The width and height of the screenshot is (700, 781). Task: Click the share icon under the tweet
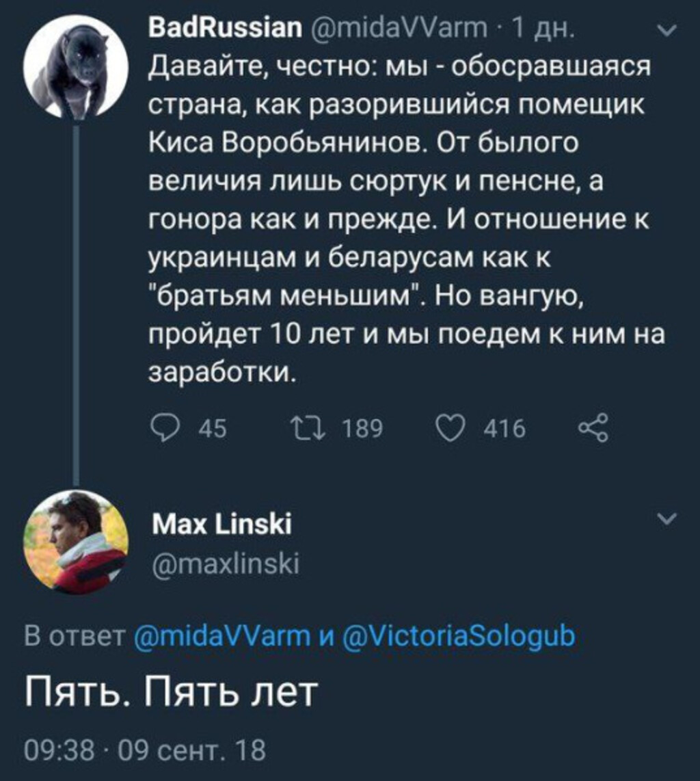[592, 428]
